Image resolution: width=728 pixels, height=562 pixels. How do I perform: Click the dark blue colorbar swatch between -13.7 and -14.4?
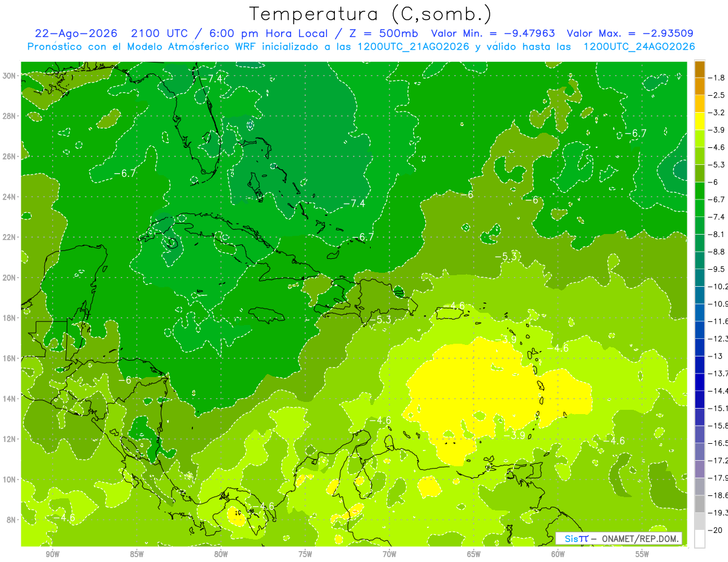[x=699, y=382]
